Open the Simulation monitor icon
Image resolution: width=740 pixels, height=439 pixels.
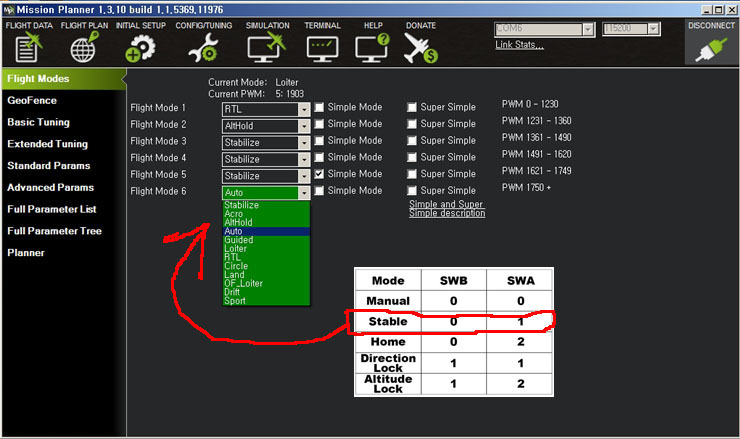click(267, 48)
